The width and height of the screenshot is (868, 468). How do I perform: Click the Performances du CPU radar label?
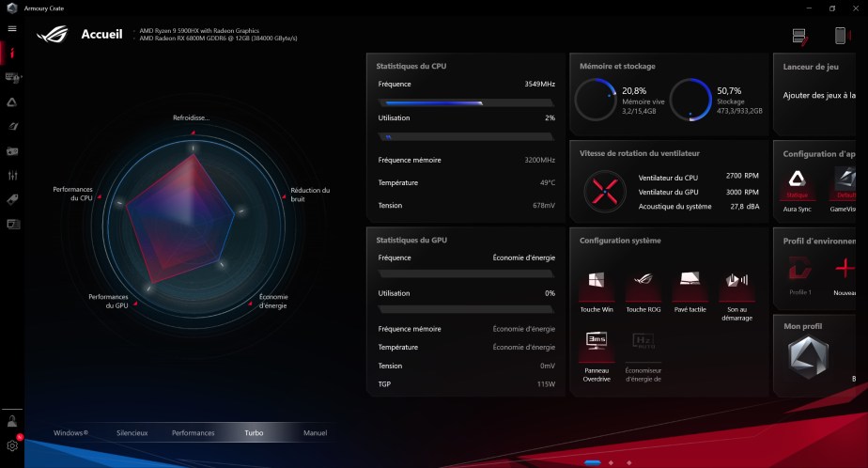coord(72,194)
